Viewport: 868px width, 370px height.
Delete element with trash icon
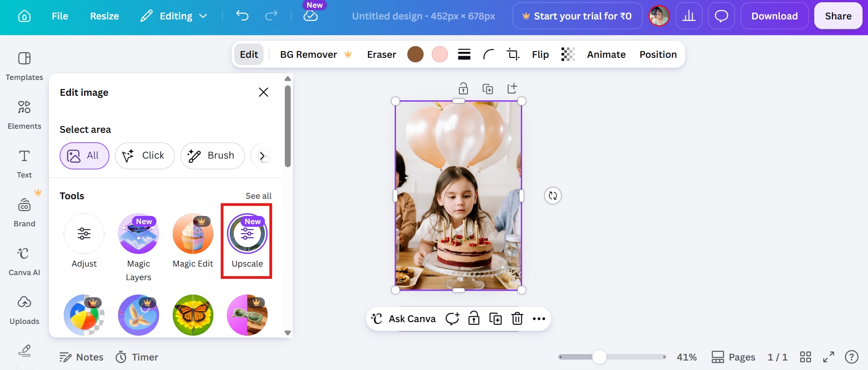coord(517,319)
